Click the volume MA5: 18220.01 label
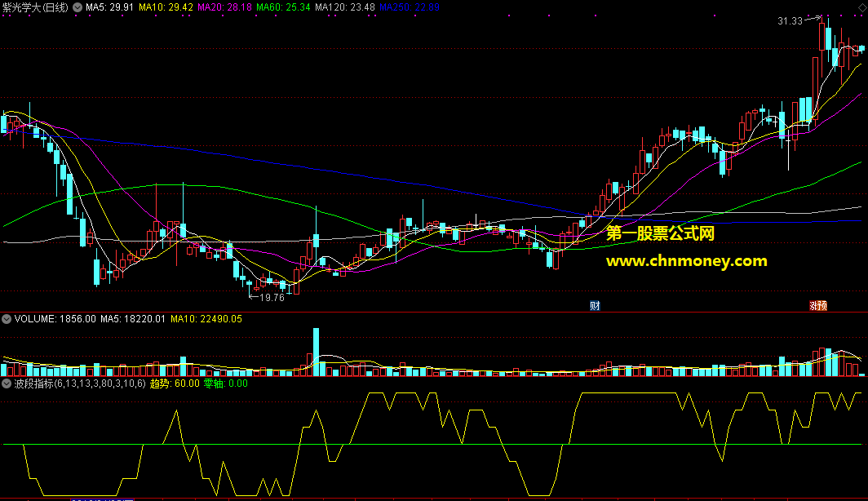 [133, 319]
